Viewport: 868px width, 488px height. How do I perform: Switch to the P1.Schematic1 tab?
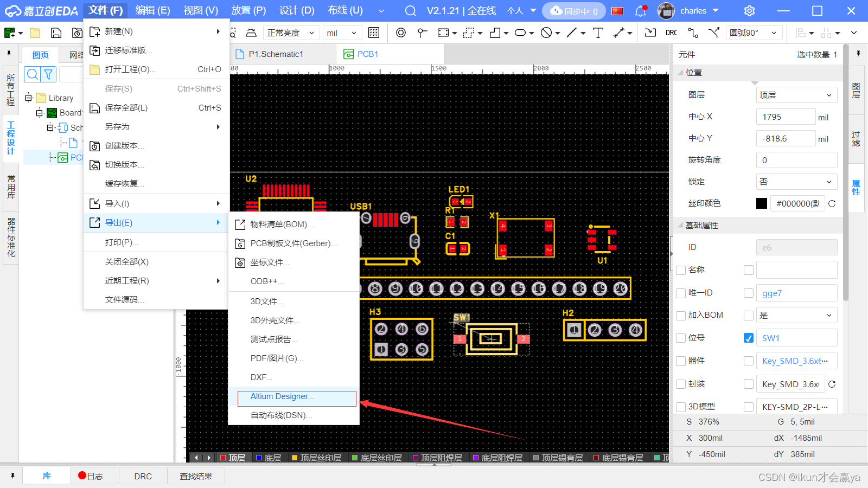click(277, 54)
